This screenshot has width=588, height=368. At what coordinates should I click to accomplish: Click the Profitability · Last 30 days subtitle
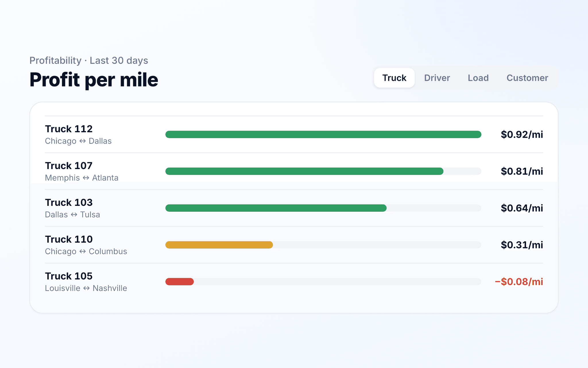89,60
